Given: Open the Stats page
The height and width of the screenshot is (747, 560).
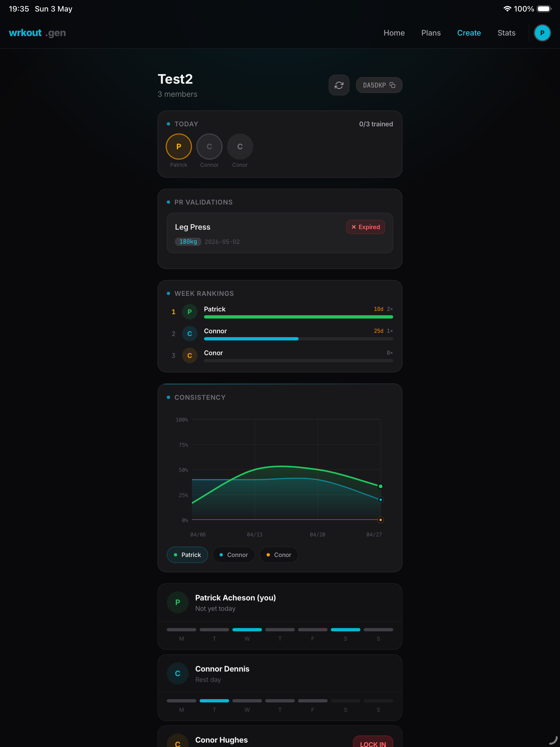Looking at the screenshot, I should coord(506,33).
